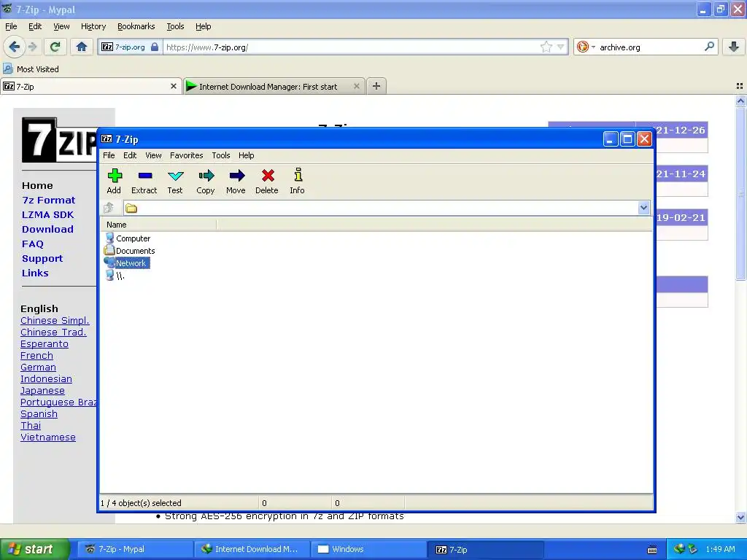Viewport: 747px width, 560px height.
Task: Click the Delete toolbar icon in 7-Zip
Action: [x=267, y=181]
